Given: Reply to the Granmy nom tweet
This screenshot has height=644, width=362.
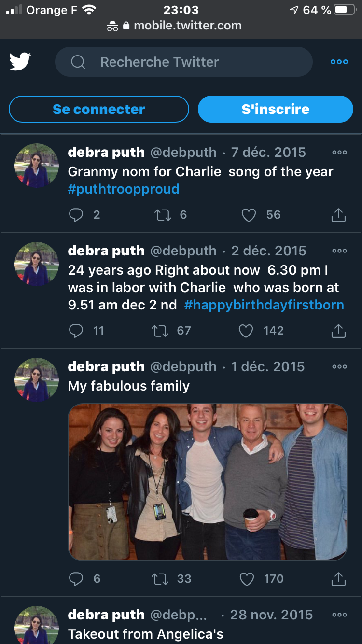Looking at the screenshot, I should click(76, 215).
